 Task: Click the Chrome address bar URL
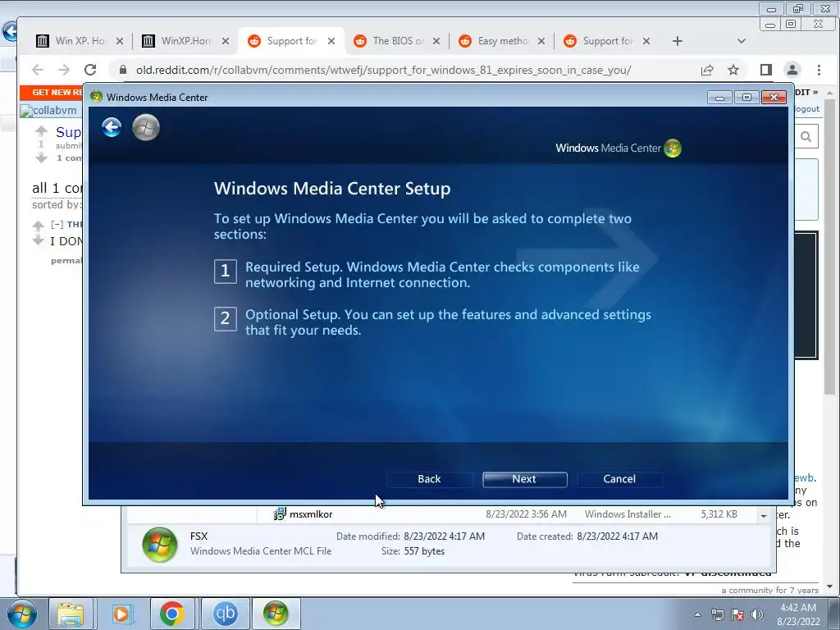383,71
